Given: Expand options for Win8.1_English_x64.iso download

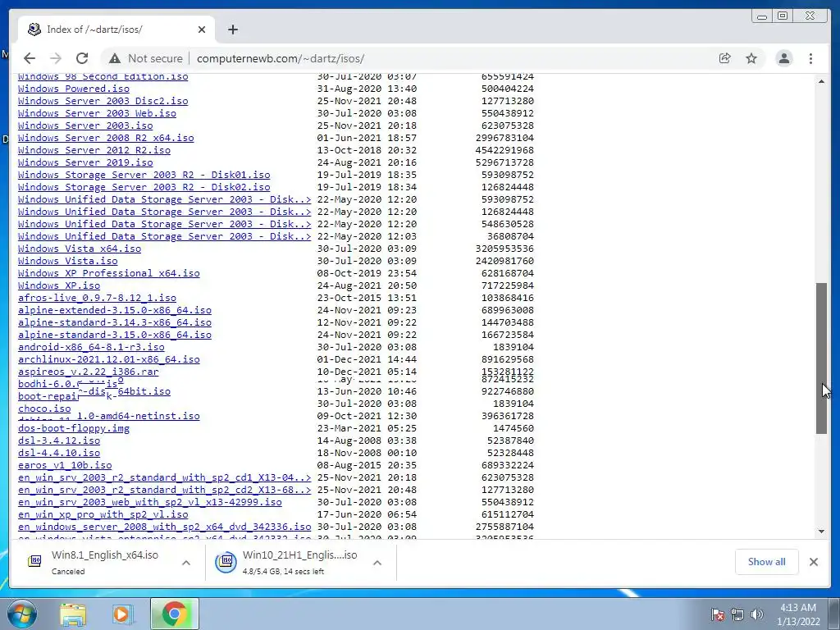Looking at the screenshot, I should coord(186,563).
